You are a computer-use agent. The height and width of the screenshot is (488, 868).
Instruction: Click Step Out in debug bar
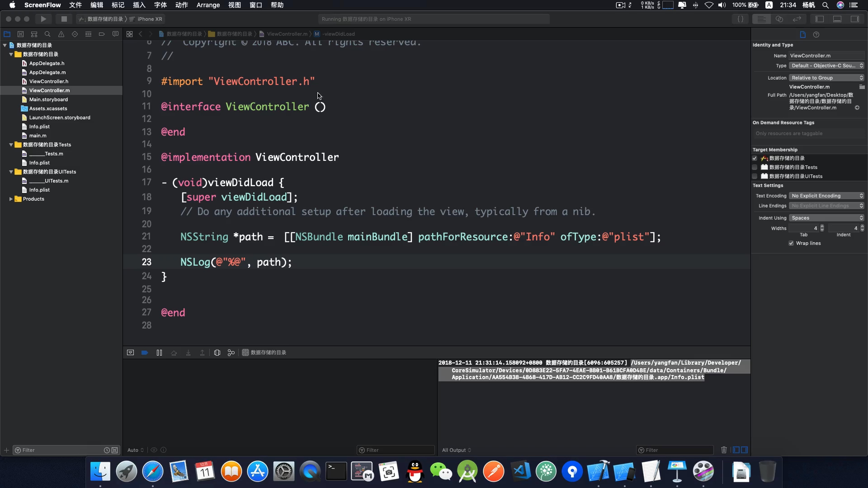coord(202,352)
